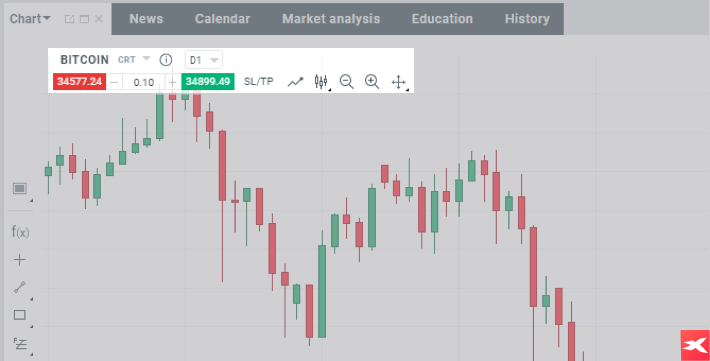The image size is (710, 361).
Task: Select the line chart type icon
Action: pos(295,82)
